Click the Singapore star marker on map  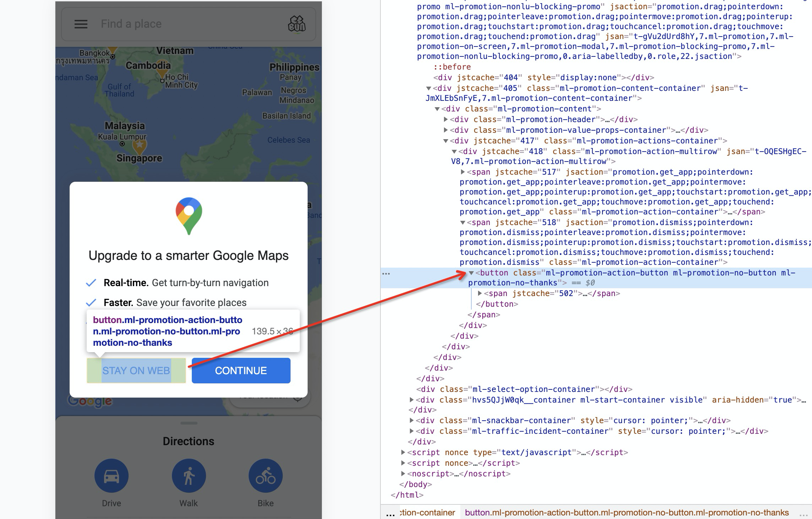point(140,145)
